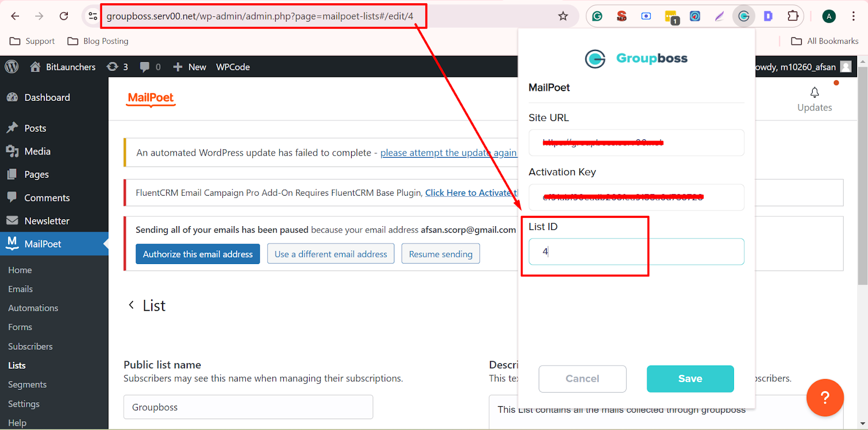Click the List ID input field
The height and width of the screenshot is (430, 868).
point(636,252)
